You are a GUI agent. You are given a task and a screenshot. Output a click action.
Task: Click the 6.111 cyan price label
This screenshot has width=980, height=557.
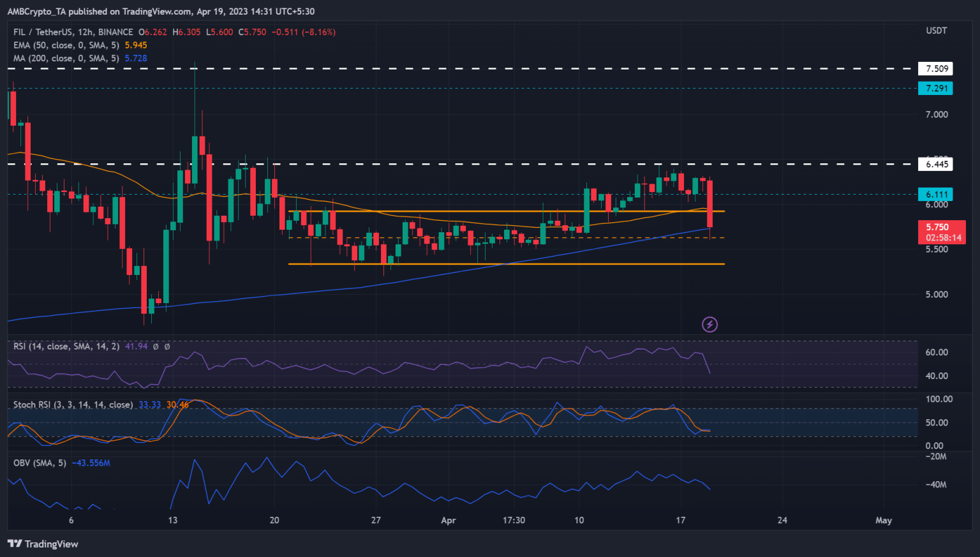[935, 195]
